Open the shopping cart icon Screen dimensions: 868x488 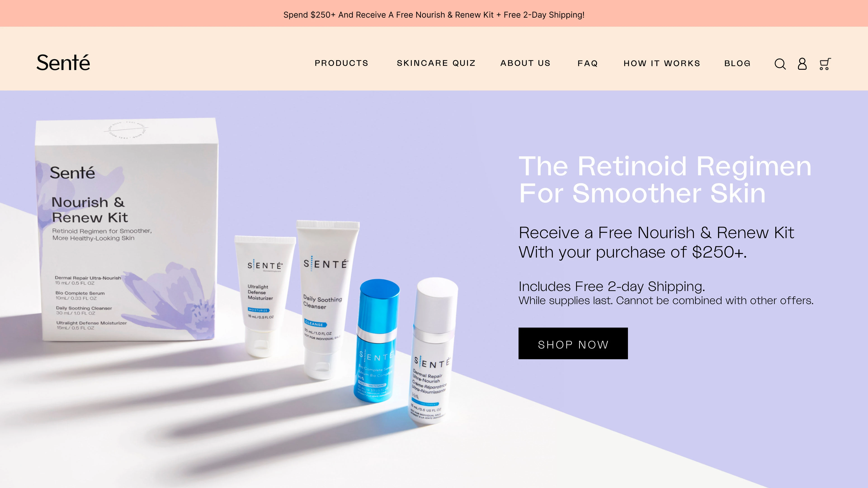pyautogui.click(x=825, y=64)
